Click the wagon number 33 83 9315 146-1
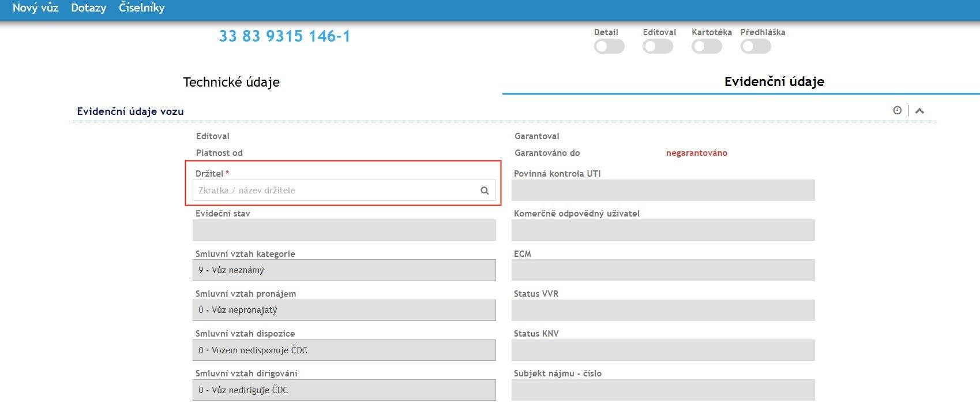980x407 pixels. coord(284,36)
